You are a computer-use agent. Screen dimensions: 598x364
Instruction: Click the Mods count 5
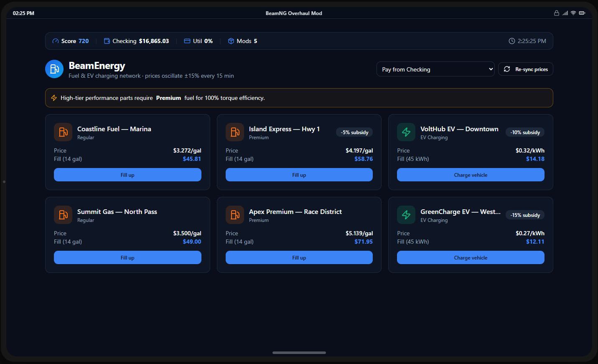coord(255,41)
